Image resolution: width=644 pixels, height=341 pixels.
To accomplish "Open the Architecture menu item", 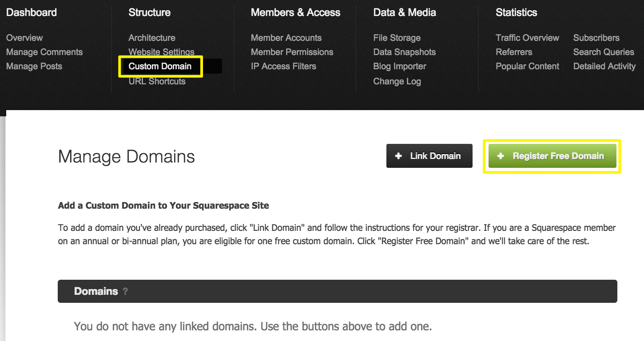I will 152,38.
